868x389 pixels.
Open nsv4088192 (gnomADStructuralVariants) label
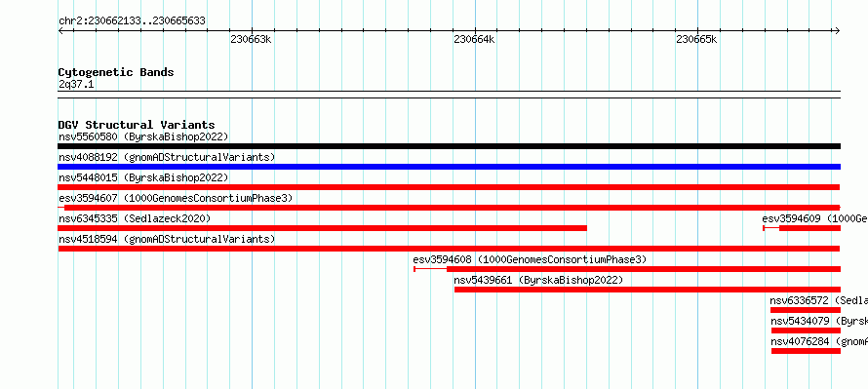pos(167,157)
